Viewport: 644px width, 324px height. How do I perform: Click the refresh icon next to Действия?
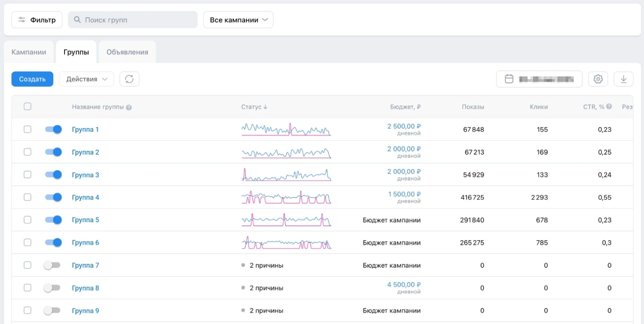pos(129,79)
